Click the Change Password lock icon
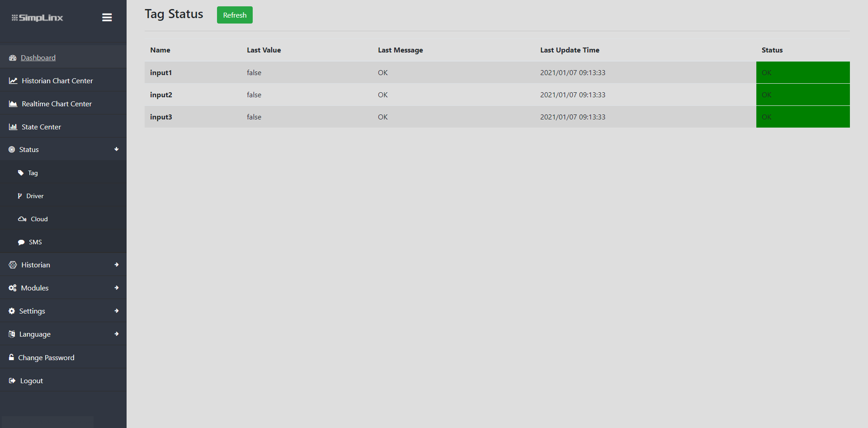Image resolution: width=868 pixels, height=428 pixels. point(11,357)
